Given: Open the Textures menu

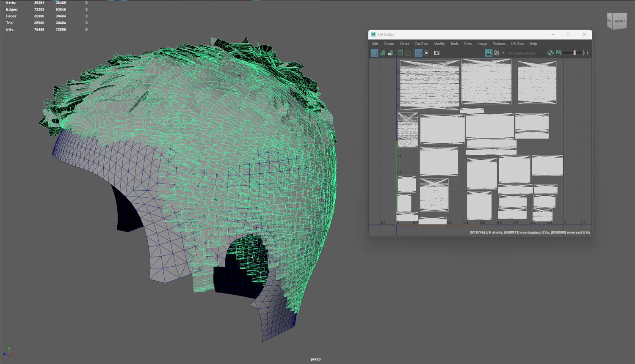Looking at the screenshot, I should click(x=499, y=44).
